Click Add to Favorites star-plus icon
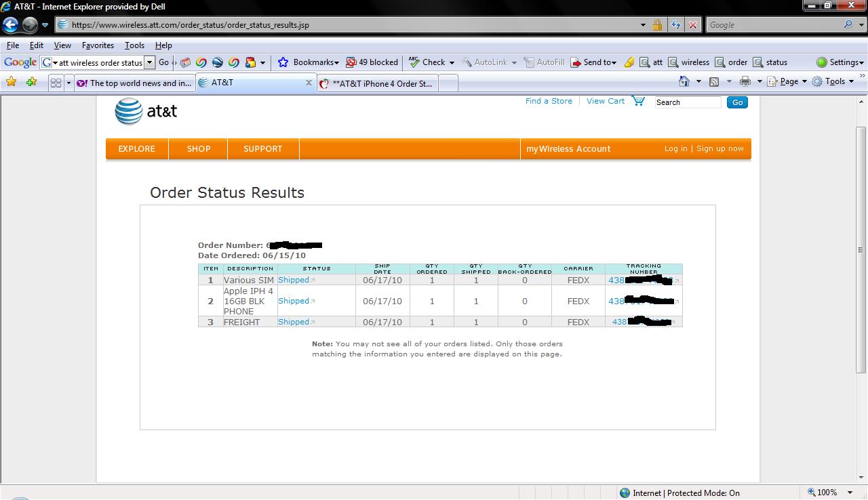The image size is (868, 500). coord(31,82)
